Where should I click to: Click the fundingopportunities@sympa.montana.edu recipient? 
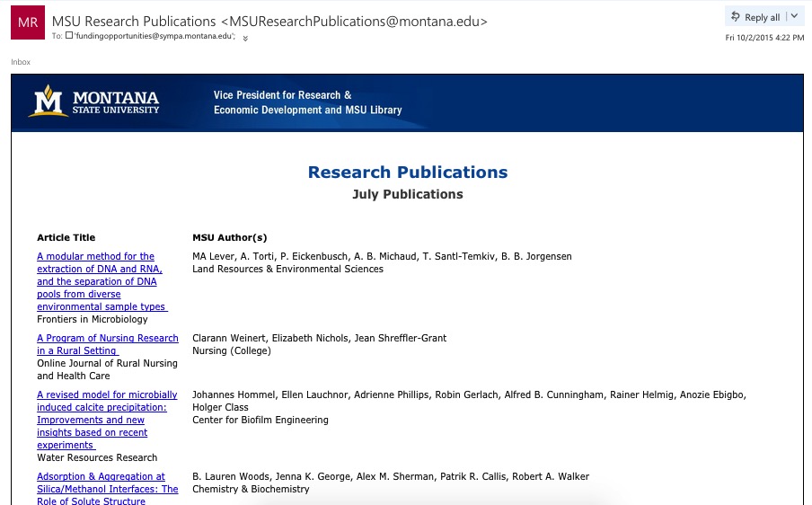pyautogui.click(x=154, y=36)
